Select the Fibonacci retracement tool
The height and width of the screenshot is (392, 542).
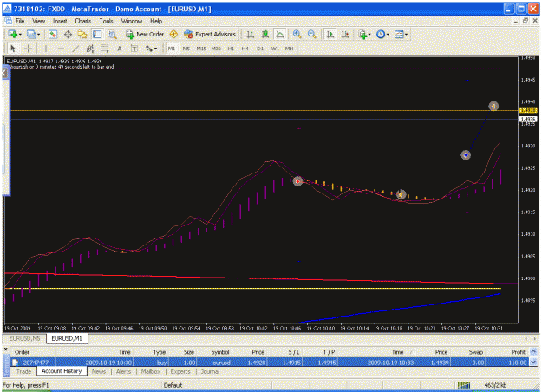click(105, 49)
